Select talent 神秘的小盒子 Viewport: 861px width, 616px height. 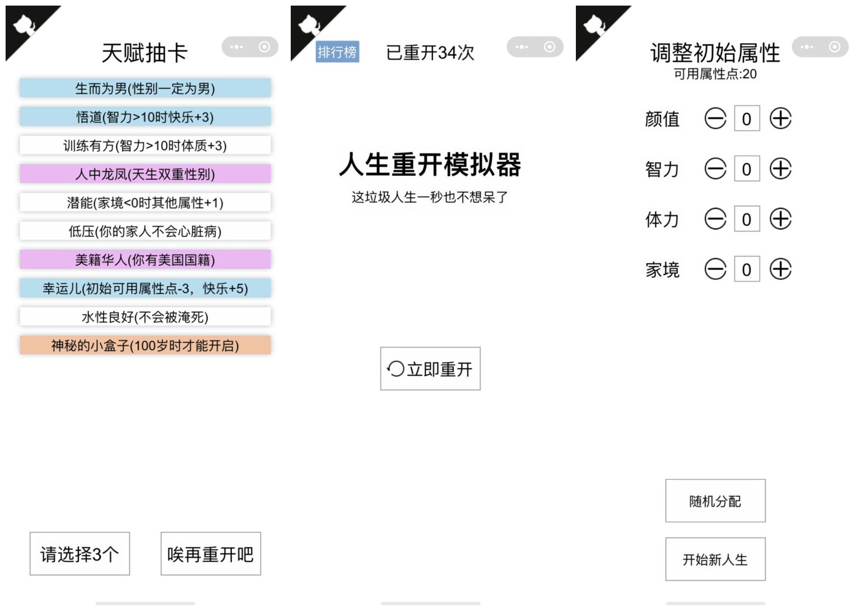coord(145,346)
